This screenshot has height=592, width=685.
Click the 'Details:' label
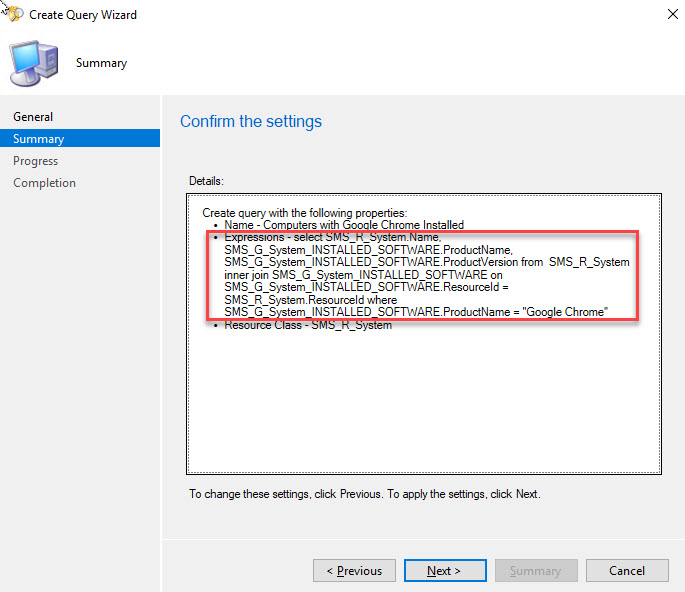(207, 181)
